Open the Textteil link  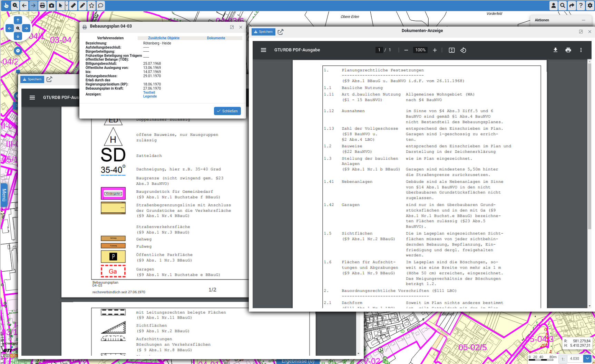point(149,92)
